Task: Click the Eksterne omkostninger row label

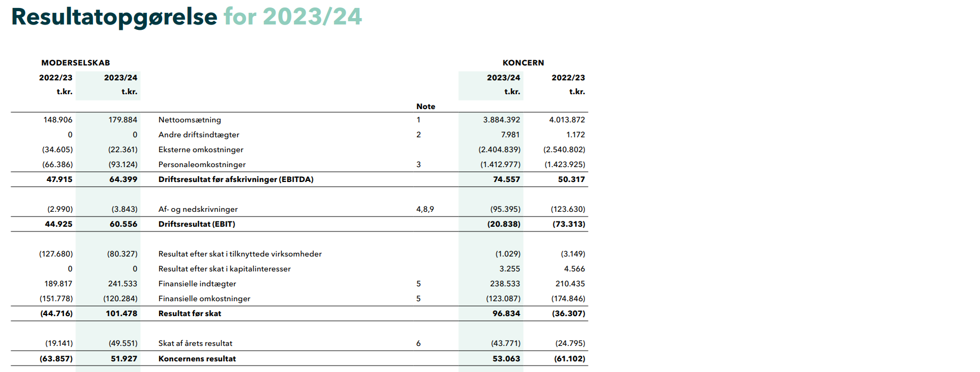Action: [201, 150]
